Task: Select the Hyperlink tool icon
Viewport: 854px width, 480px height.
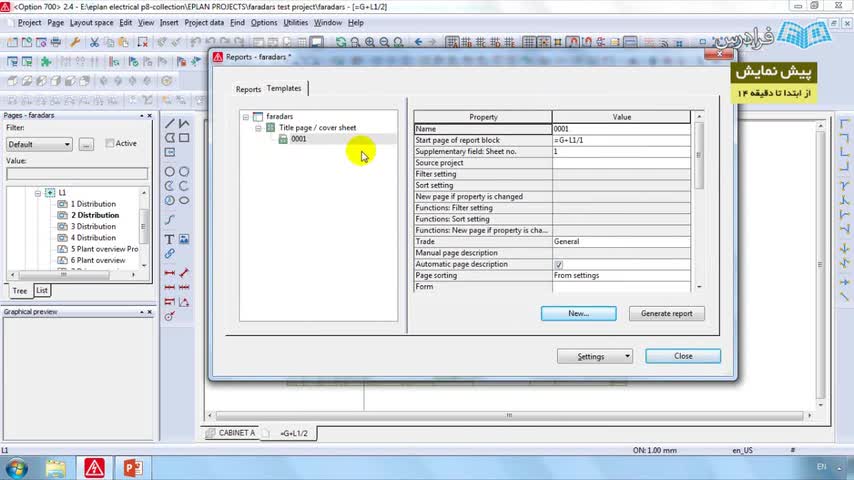Action: [170, 254]
